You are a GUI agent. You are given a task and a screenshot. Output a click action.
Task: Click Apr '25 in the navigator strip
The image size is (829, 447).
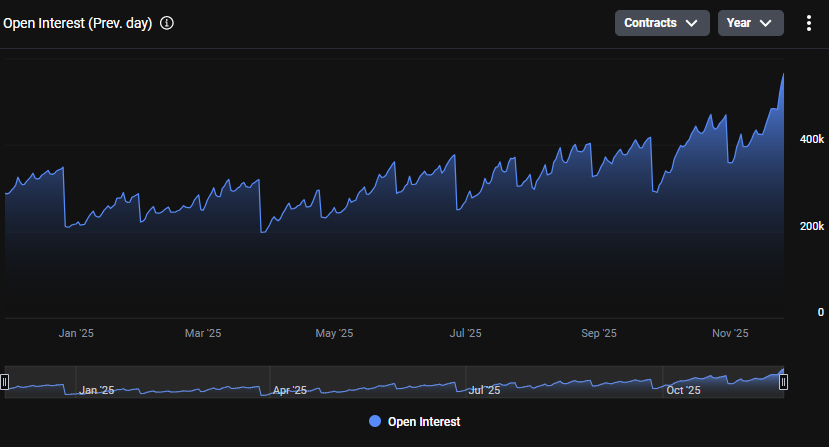(290, 390)
